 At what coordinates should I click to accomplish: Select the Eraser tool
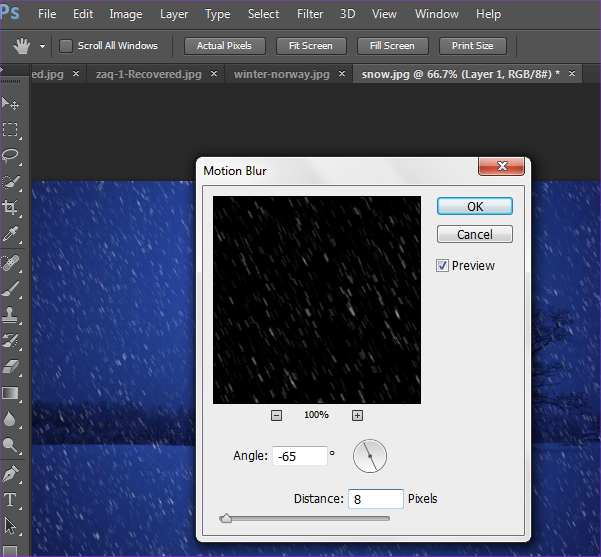coord(11,367)
